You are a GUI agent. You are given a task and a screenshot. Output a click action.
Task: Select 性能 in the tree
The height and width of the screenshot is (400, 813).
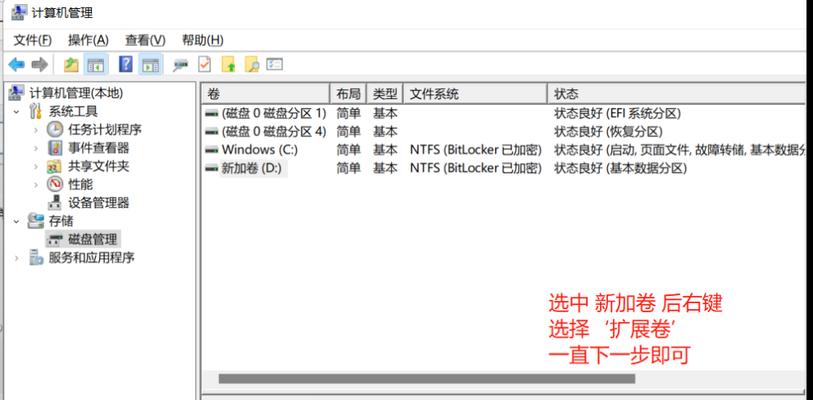(80, 184)
